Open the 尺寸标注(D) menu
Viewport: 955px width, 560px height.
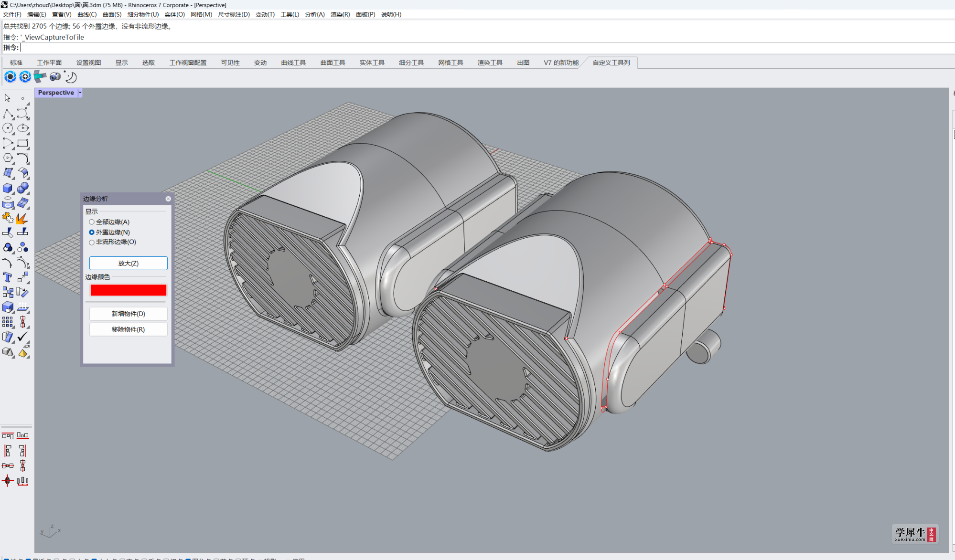pos(234,14)
